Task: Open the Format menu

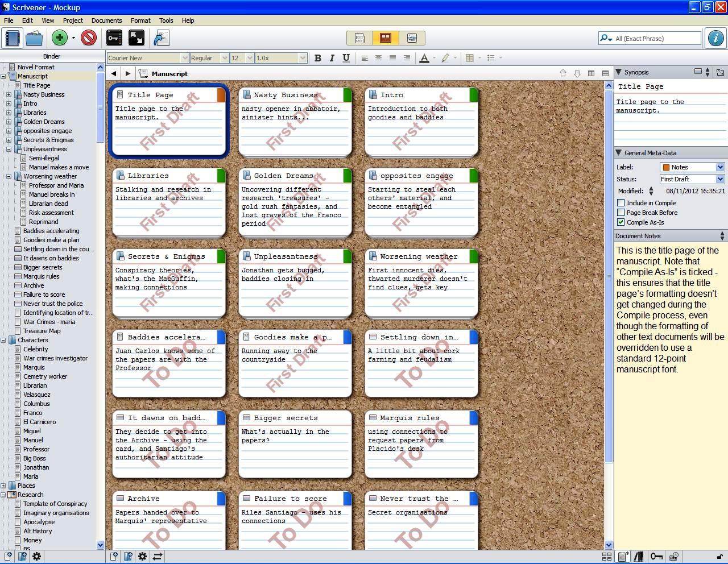Action: click(x=140, y=20)
